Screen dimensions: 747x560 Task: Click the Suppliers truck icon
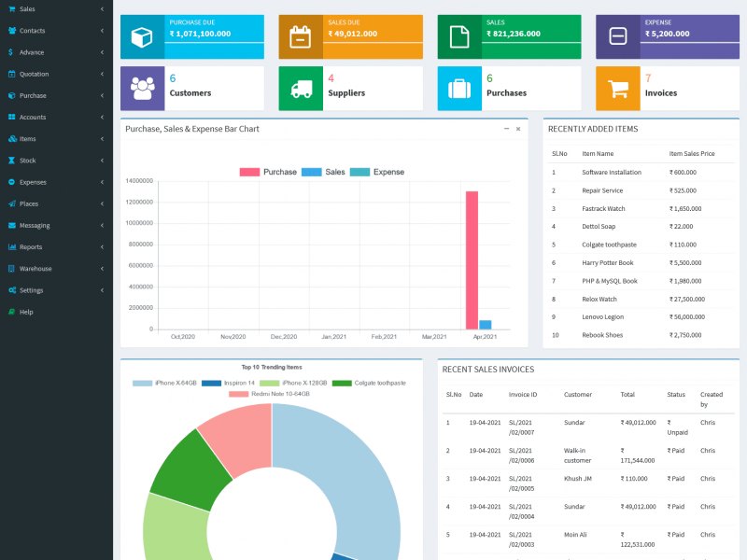coord(301,89)
